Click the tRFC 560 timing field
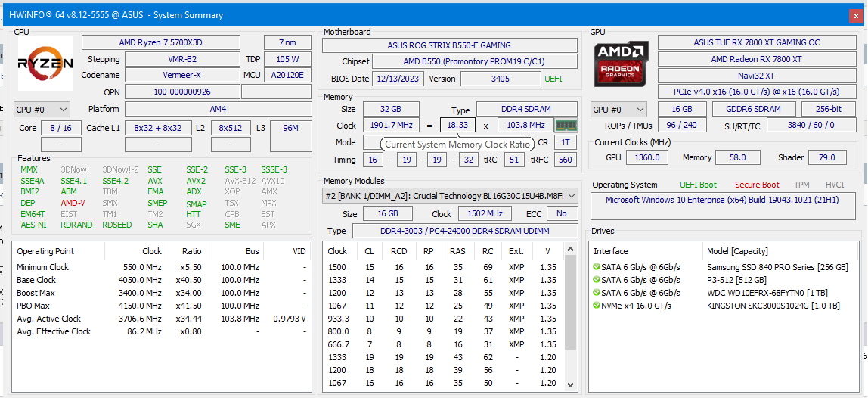Screen dimensions: 868x398 (x=566, y=160)
